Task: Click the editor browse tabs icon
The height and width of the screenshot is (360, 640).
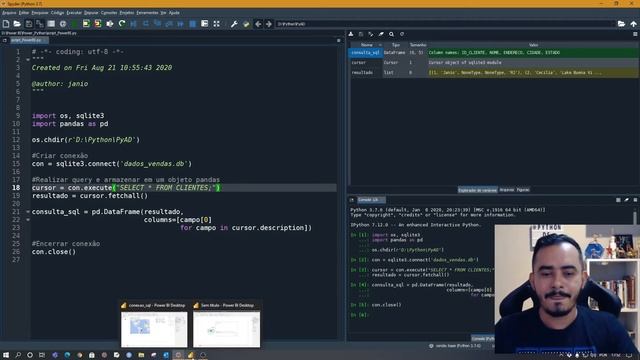Action: [4, 40]
